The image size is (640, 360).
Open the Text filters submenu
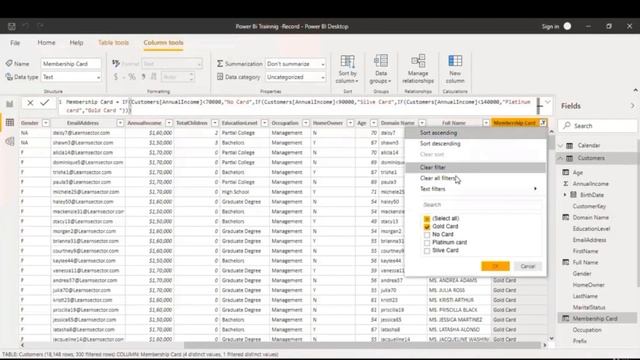(476, 189)
